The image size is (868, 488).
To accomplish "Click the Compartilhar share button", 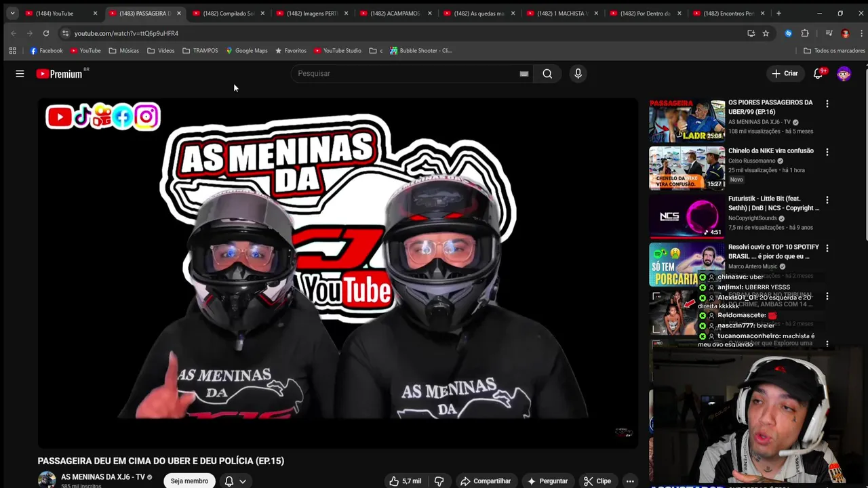I will click(x=486, y=481).
